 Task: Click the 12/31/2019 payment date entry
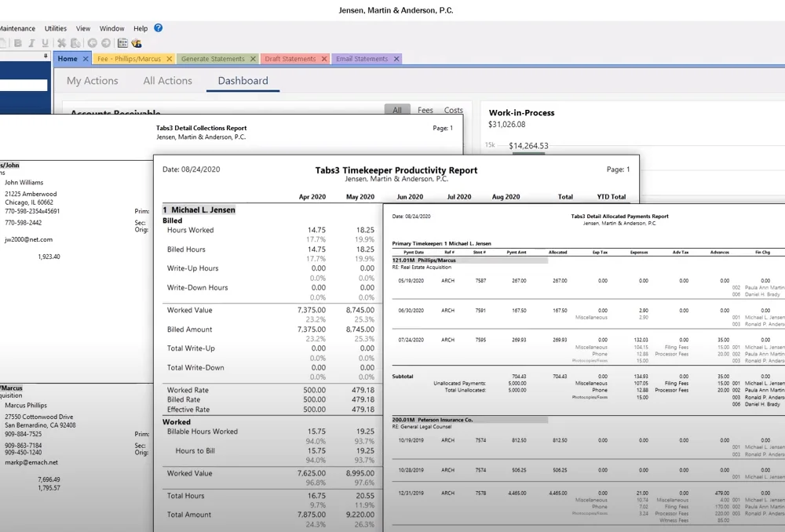[x=411, y=493]
